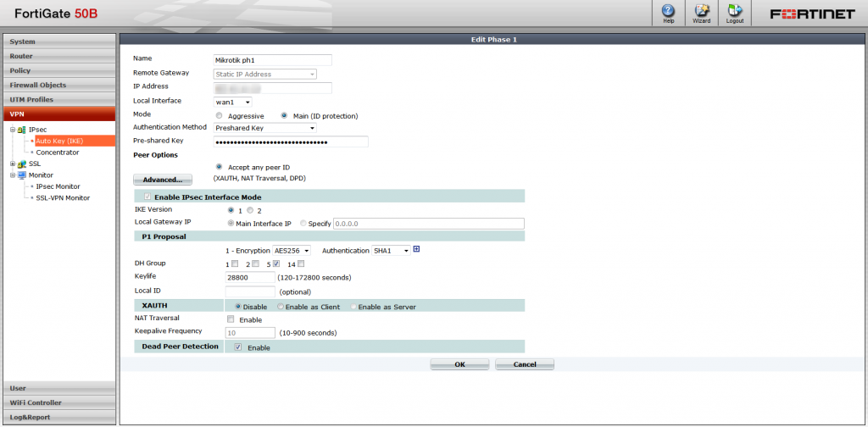868x427 pixels.
Task: Select Aggressive mode radio button
Action: 220,116
